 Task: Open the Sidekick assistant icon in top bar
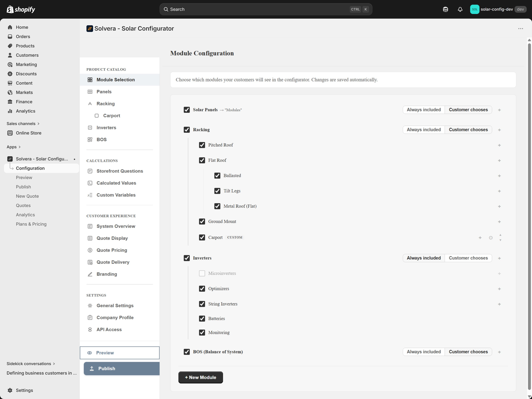tap(446, 9)
